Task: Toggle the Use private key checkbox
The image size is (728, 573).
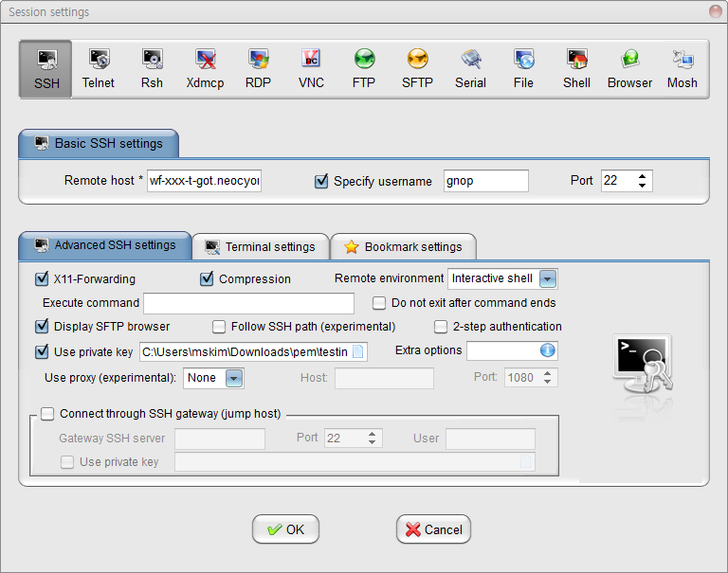Action: click(42, 351)
